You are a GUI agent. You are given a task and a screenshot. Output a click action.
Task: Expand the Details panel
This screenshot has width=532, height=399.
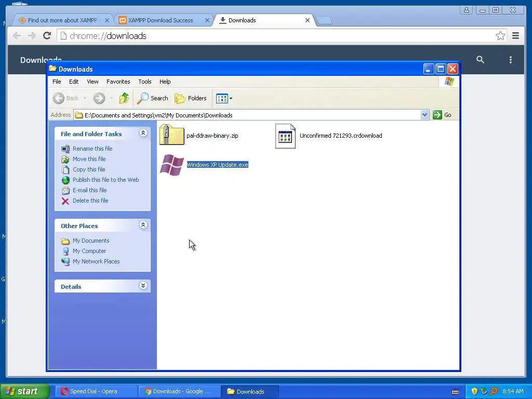143,286
